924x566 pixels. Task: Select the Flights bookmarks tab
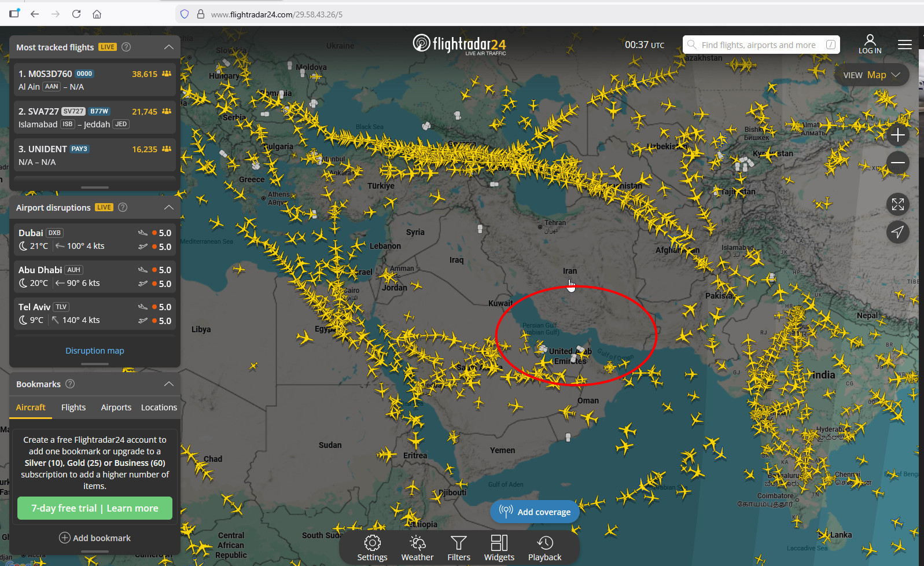tap(73, 407)
